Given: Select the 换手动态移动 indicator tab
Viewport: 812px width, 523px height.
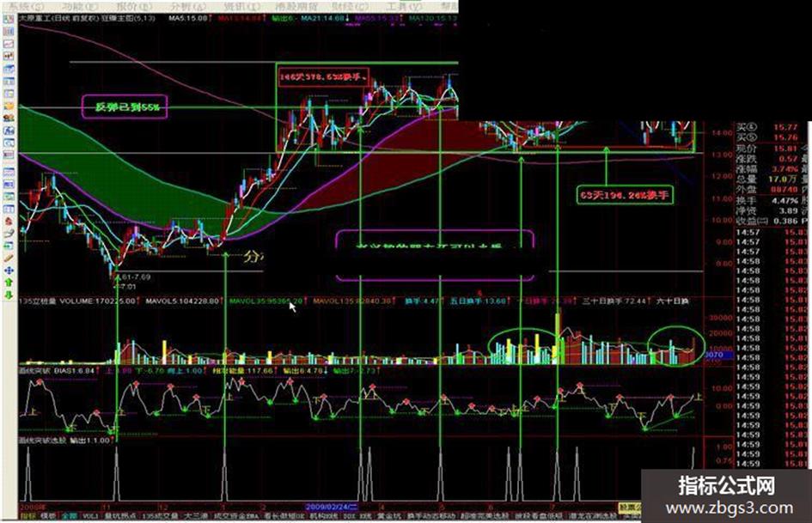Looking at the screenshot, I should pos(431,516).
